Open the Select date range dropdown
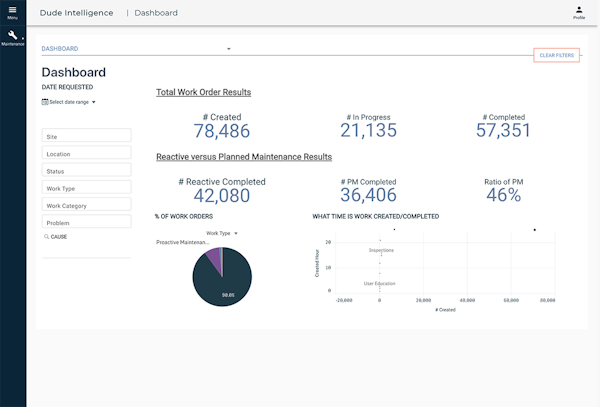Viewport: 600px width, 407px height. point(71,102)
